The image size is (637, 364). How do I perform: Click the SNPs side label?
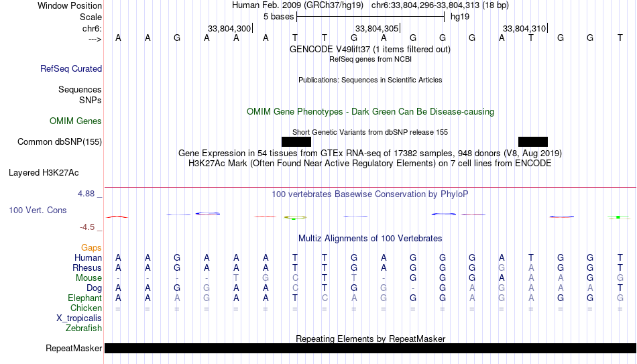(91, 100)
